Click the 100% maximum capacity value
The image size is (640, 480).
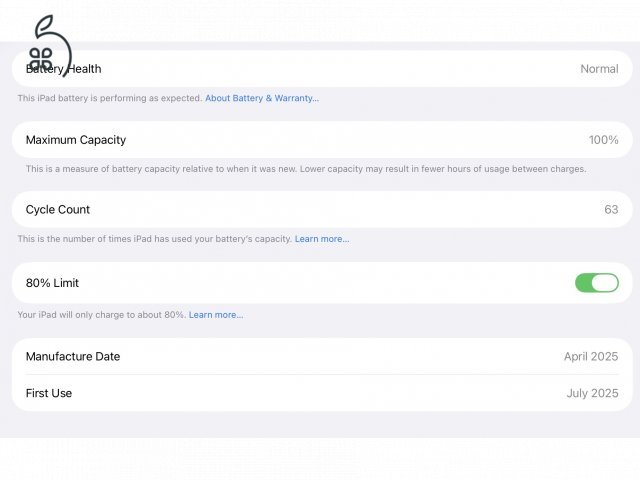[603, 140]
